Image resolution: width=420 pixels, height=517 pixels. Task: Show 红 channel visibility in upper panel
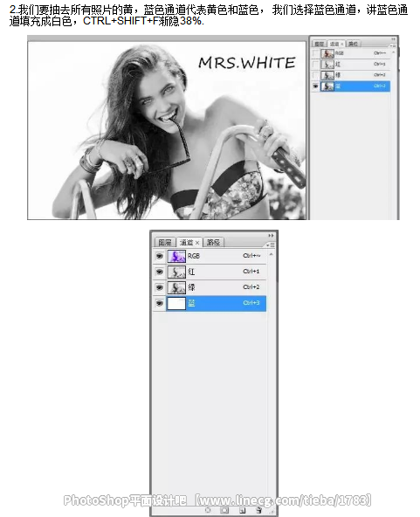tap(315, 64)
